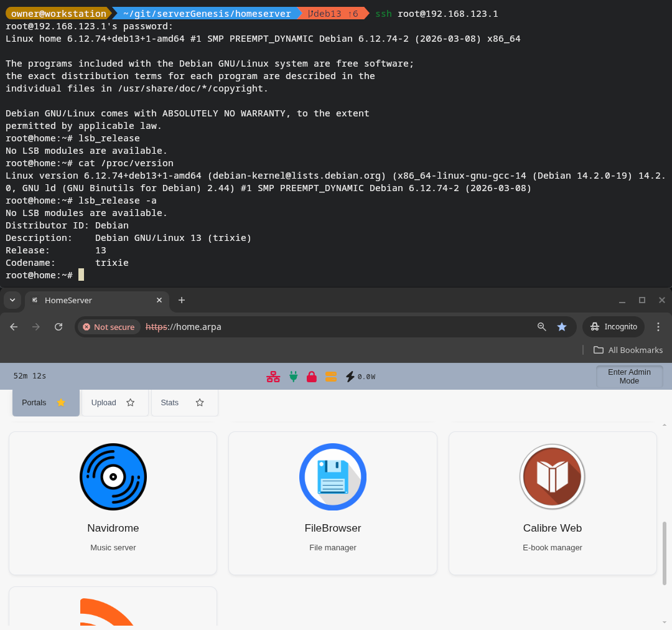Reload the home.arpa page
Viewport: 672px width, 630px height.
click(x=58, y=327)
